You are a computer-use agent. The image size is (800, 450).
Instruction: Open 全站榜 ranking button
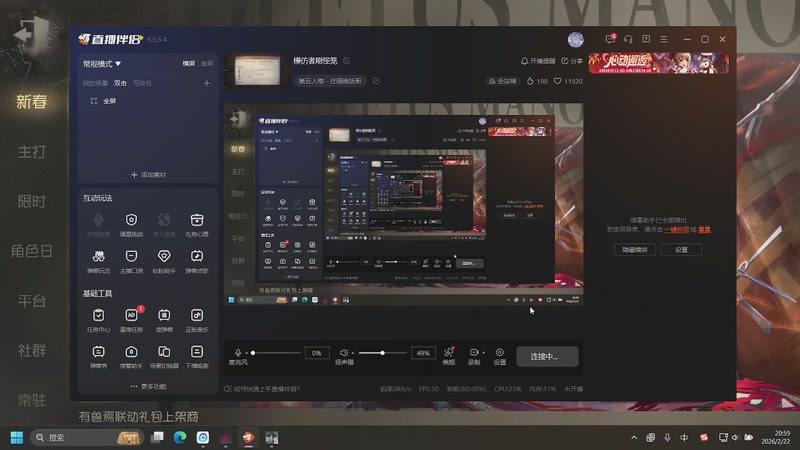click(503, 81)
